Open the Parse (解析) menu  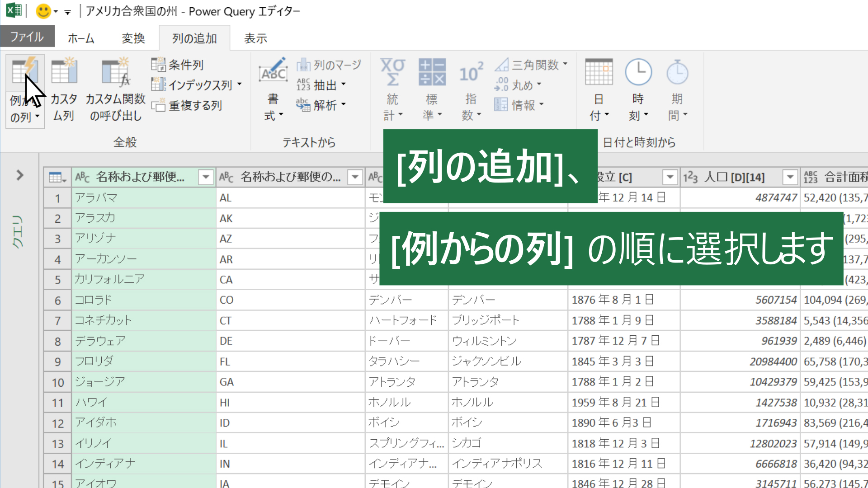(x=321, y=105)
